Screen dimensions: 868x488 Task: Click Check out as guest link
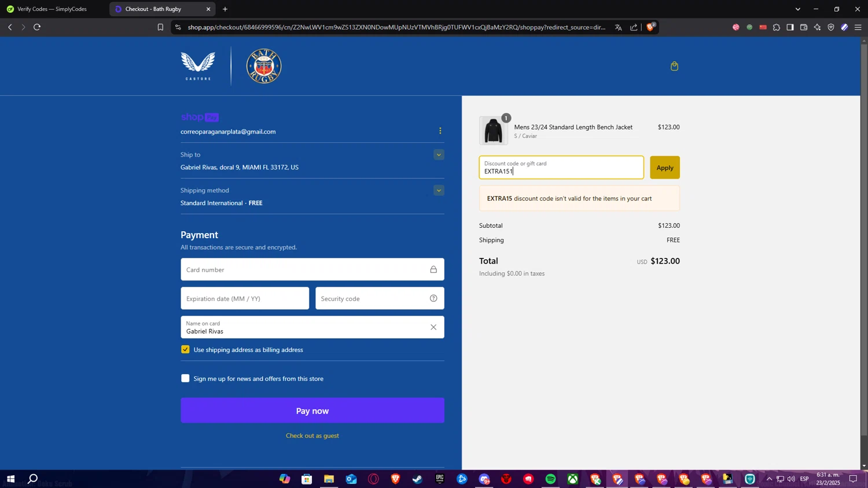coord(312,435)
